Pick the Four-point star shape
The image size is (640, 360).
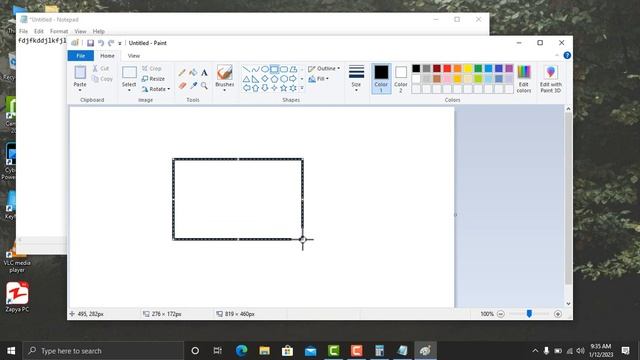(x=274, y=88)
